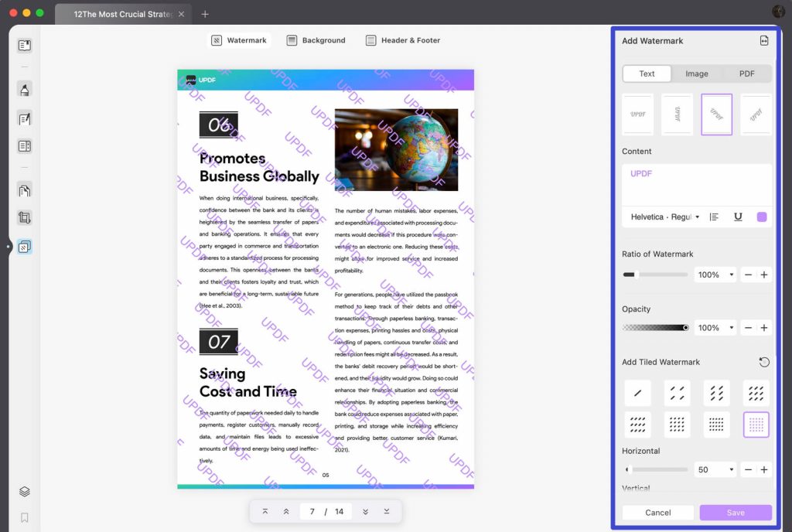Adjust the Opacity slider
The image size is (792, 532).
pyautogui.click(x=656, y=328)
